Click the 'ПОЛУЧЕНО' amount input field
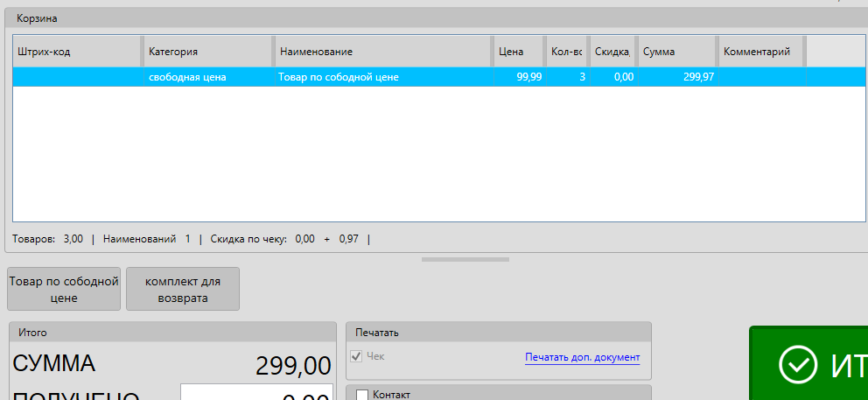868x400 pixels. tap(256, 393)
